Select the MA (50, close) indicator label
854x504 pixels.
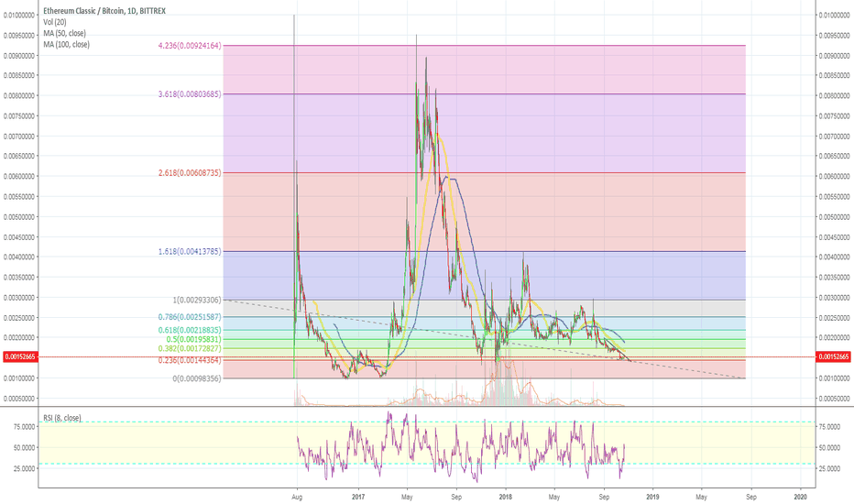point(64,33)
